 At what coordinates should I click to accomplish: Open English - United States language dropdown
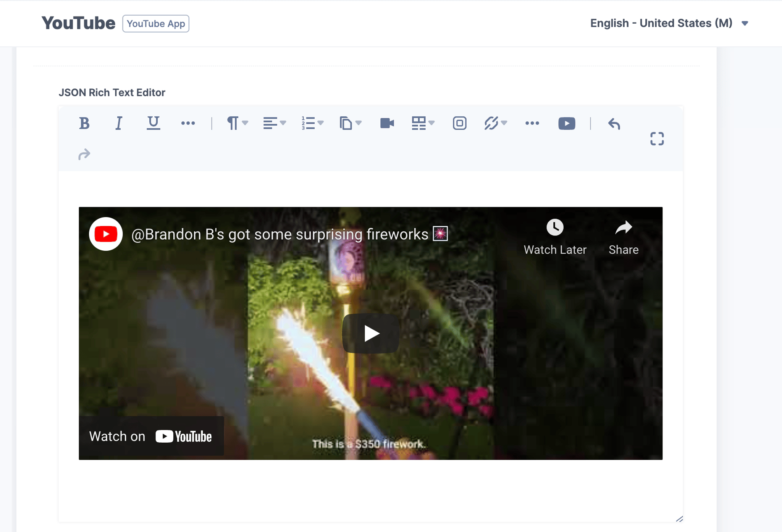pyautogui.click(x=669, y=23)
